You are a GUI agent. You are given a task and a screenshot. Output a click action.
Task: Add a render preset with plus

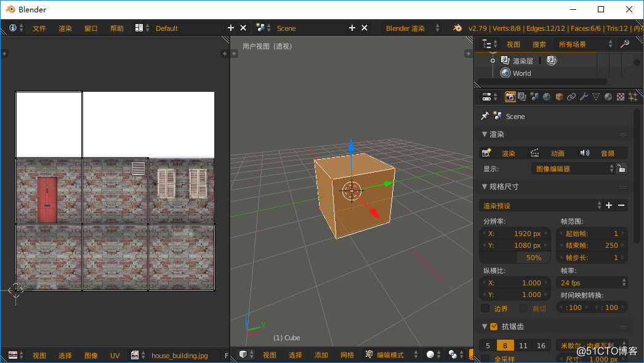[609, 206]
